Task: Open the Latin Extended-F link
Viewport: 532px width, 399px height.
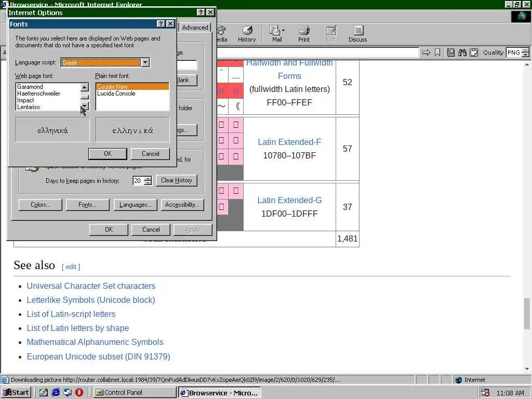Action: click(x=289, y=142)
